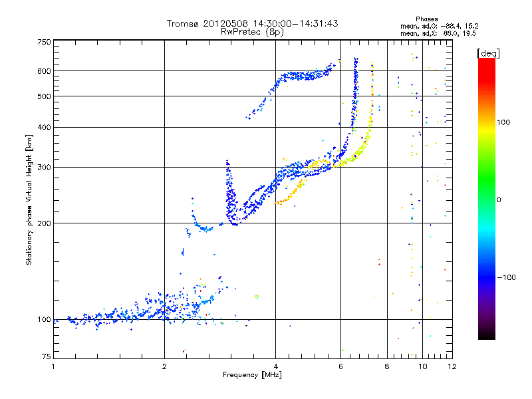
Task: Click the y-axis '75' tick label
Action: 47,356
